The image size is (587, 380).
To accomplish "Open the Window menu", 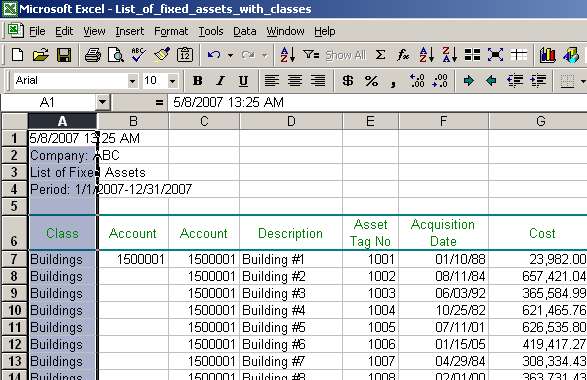I will click(x=285, y=31).
